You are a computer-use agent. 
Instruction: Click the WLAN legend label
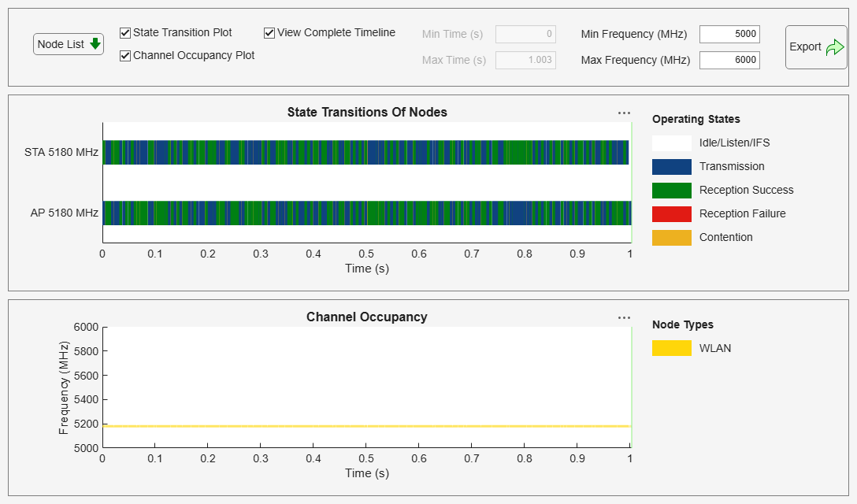[715, 348]
